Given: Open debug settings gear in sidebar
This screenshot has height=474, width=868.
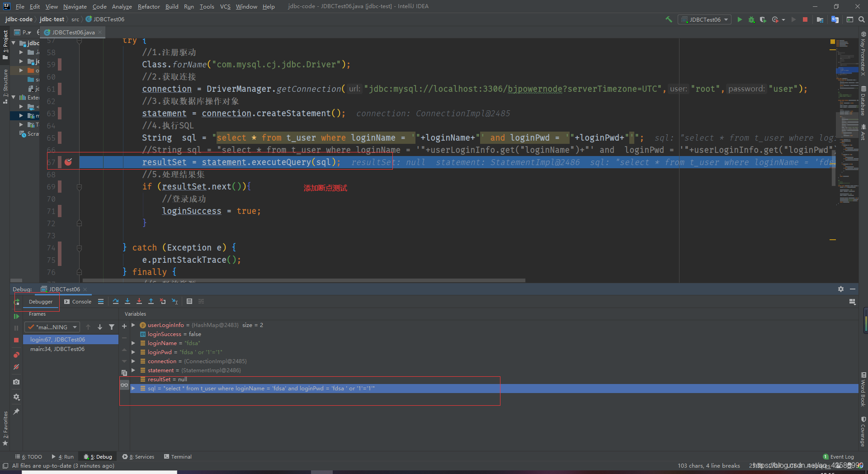Looking at the screenshot, I should tap(16, 397).
